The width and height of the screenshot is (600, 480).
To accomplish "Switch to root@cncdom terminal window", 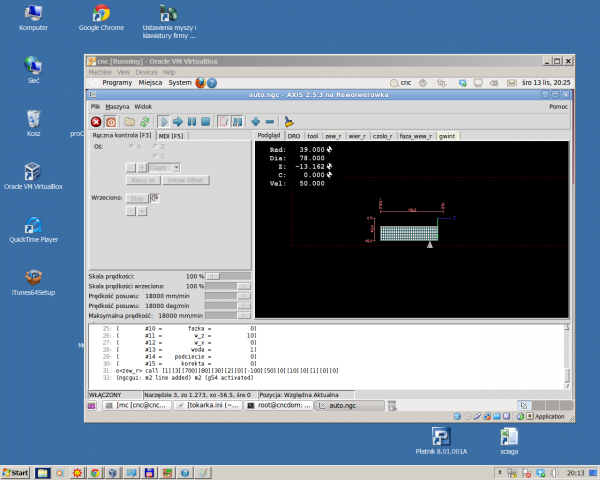I will tap(279, 405).
